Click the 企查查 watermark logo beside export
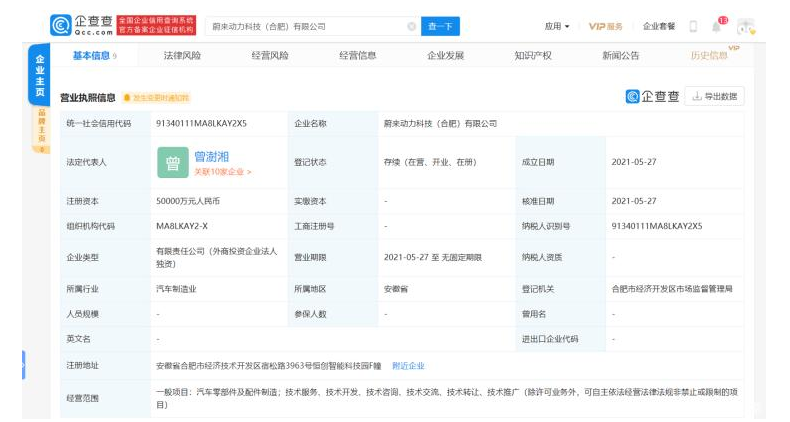 [652, 96]
